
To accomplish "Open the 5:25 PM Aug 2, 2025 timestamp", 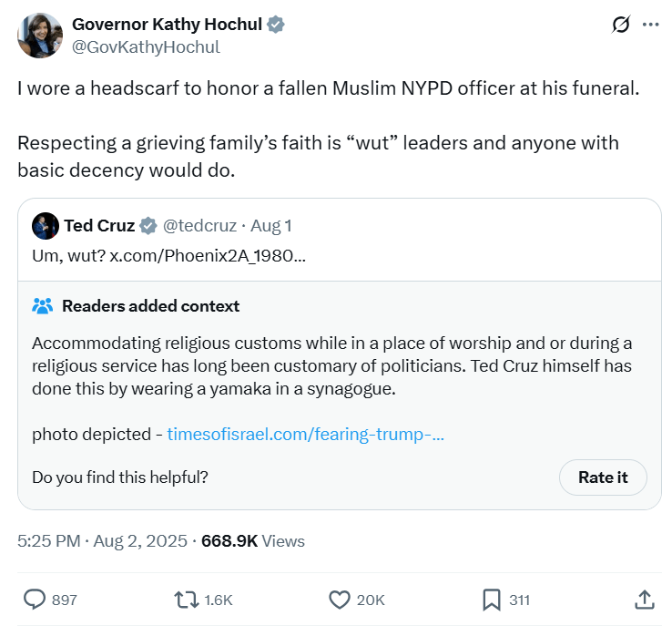I will point(102,540).
